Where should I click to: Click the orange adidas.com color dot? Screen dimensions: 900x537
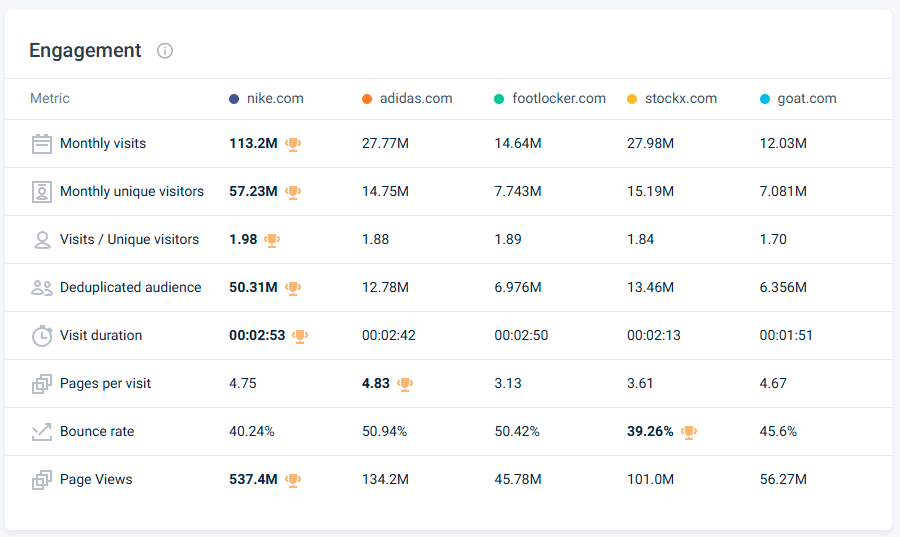tap(367, 99)
